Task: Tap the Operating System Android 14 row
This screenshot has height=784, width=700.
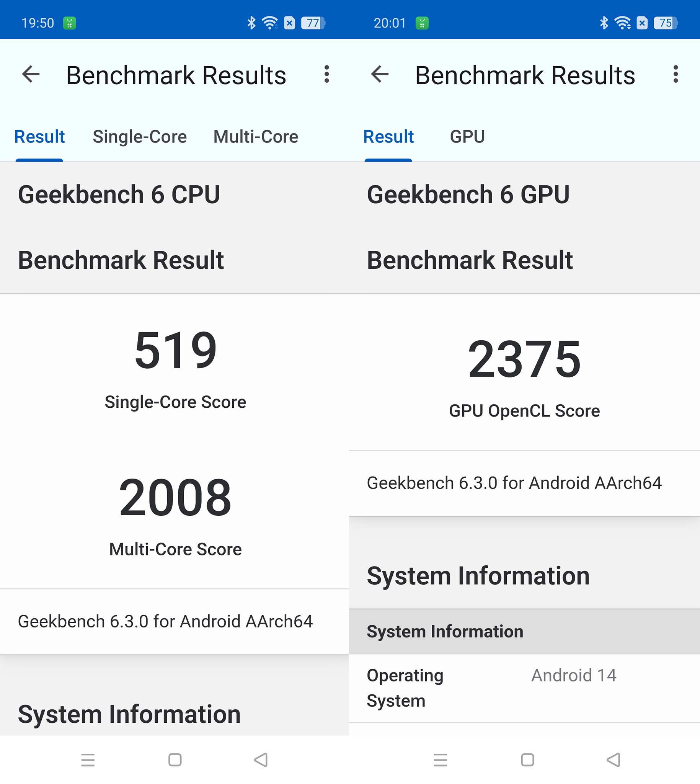Action: (524, 688)
